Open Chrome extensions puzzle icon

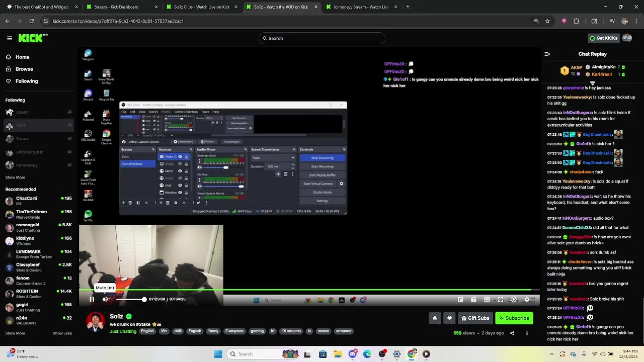coord(577,21)
